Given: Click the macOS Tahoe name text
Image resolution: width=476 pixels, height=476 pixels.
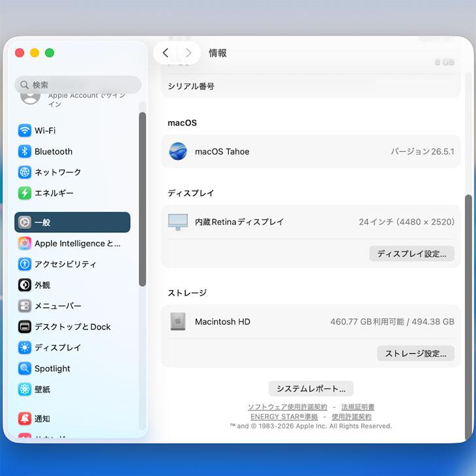Looking at the screenshot, I should click(222, 151).
